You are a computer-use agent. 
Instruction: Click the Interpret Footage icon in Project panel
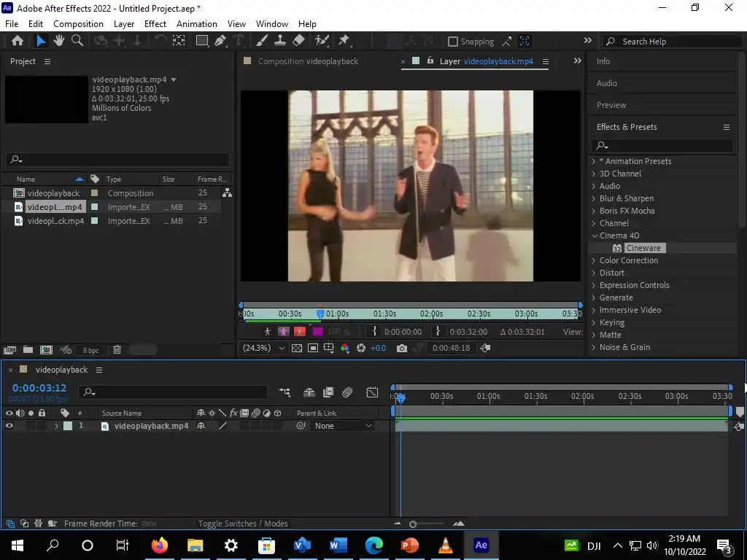coord(9,350)
